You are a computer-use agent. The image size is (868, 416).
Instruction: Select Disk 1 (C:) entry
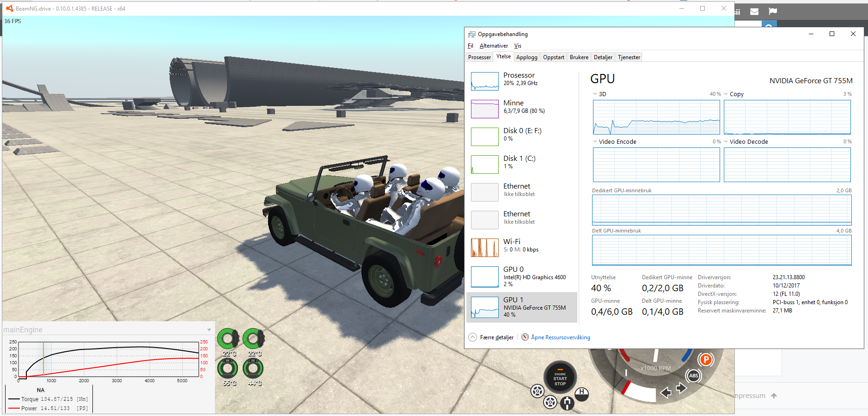point(522,164)
